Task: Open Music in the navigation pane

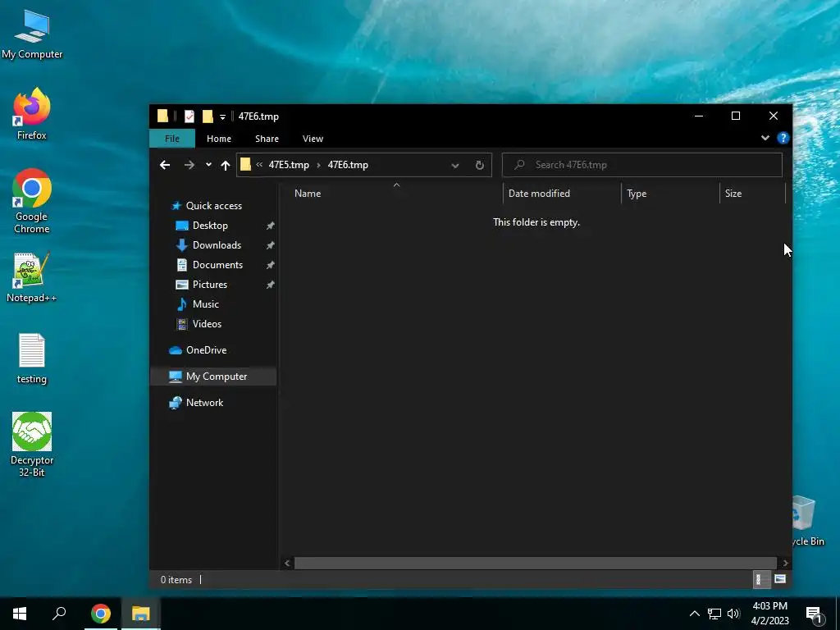Action: [205, 304]
